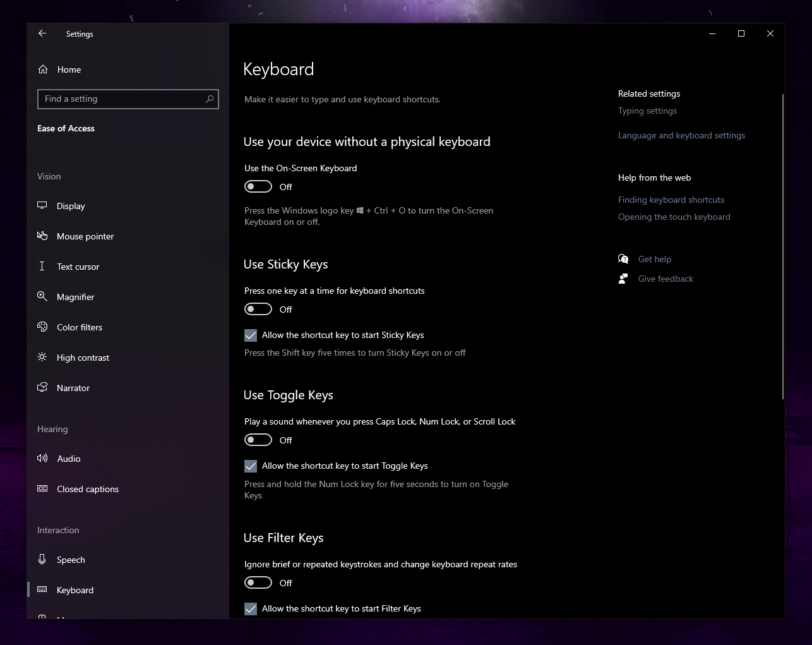Open High contrast settings
Screen dimensions: 812x645
click(128, 358)
